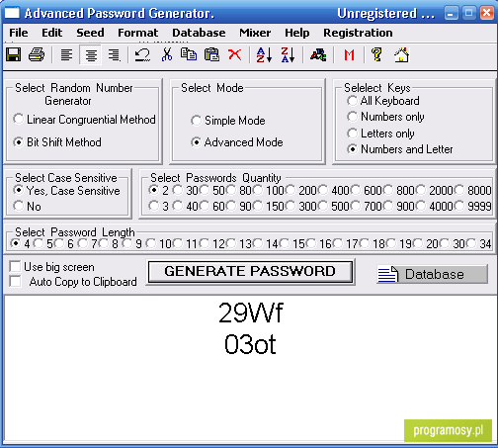
Task: Set password length to 8
Action: (109, 244)
